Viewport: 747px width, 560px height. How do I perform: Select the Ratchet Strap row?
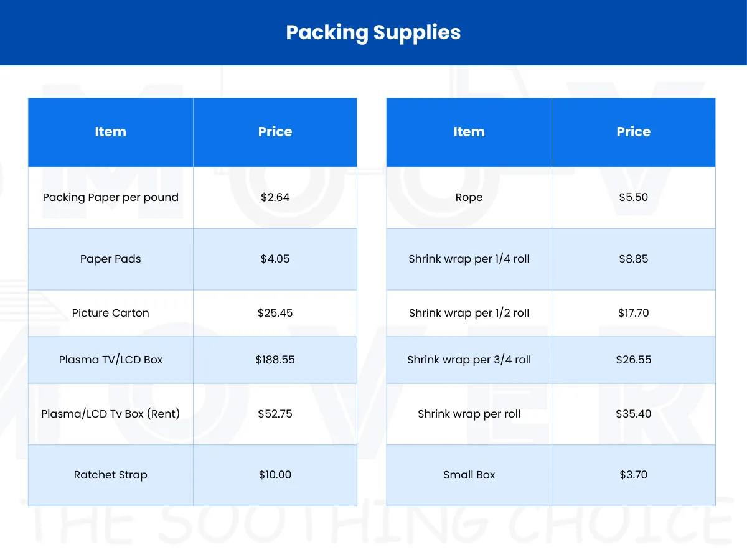(192, 475)
